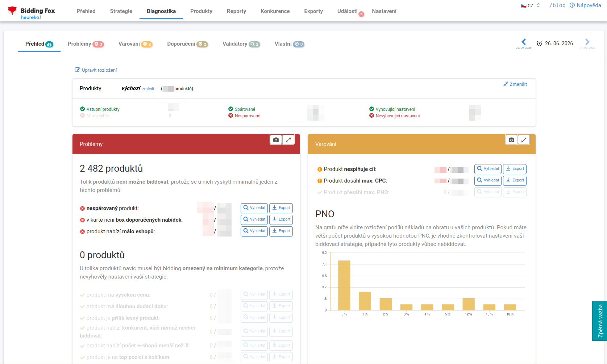The image size is (607, 364).
Task: Open the CZ language dropdown
Action: point(531,5)
